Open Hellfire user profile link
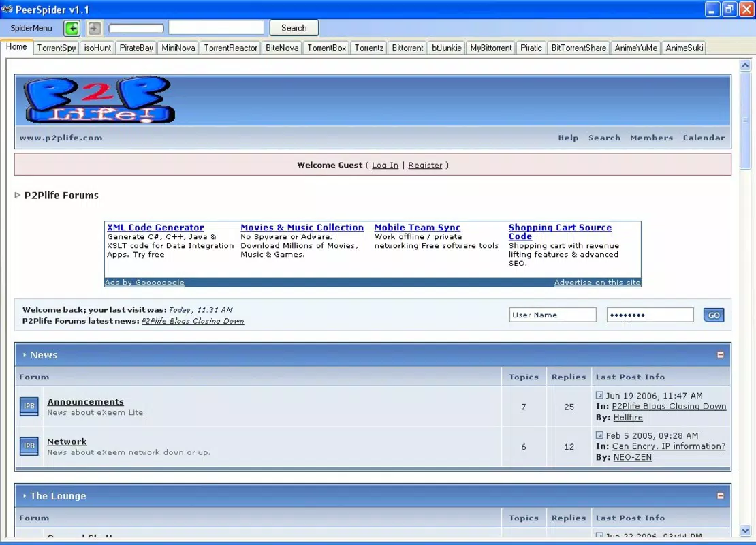The height and width of the screenshot is (545, 756). click(x=628, y=417)
